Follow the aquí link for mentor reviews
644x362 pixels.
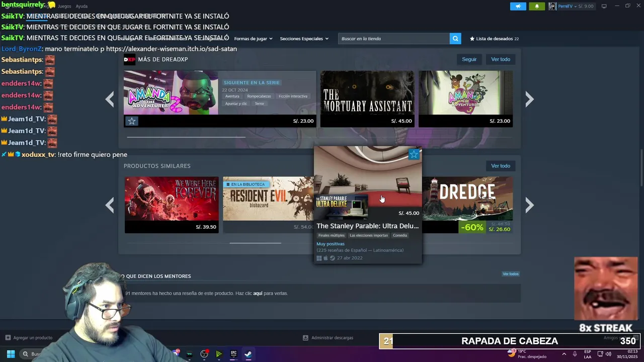pos(258,293)
